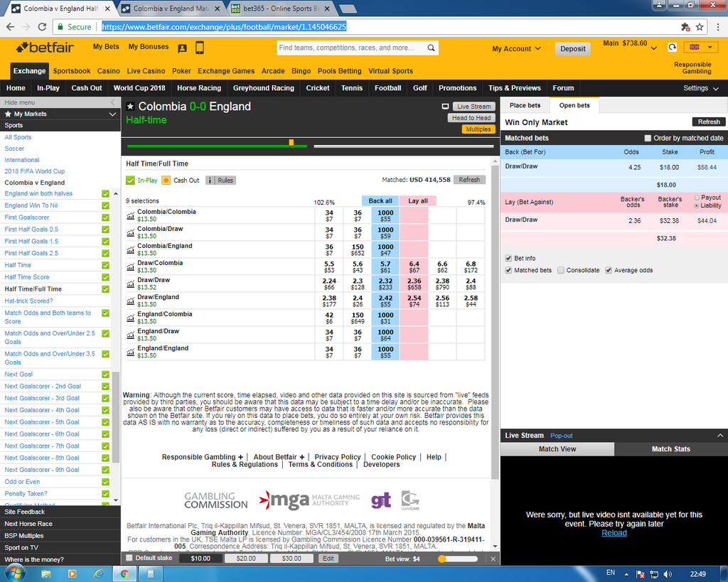Click the Reload live video link
The height and width of the screenshot is (582, 728).
[614, 533]
